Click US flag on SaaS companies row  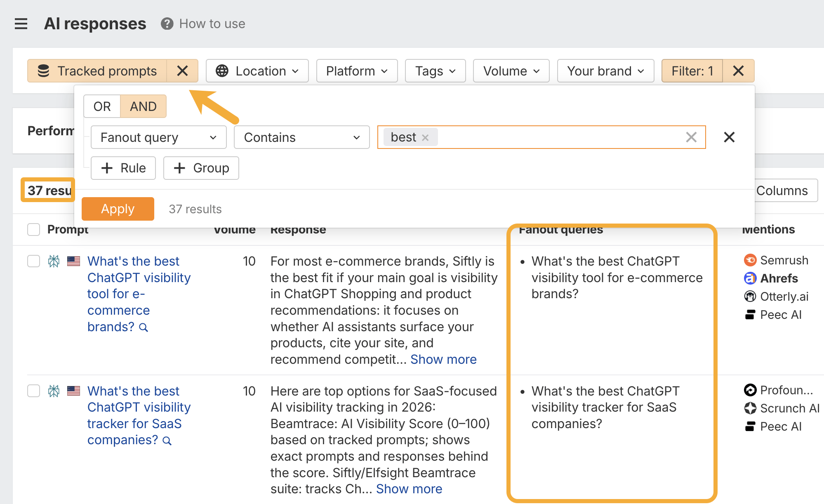74,391
